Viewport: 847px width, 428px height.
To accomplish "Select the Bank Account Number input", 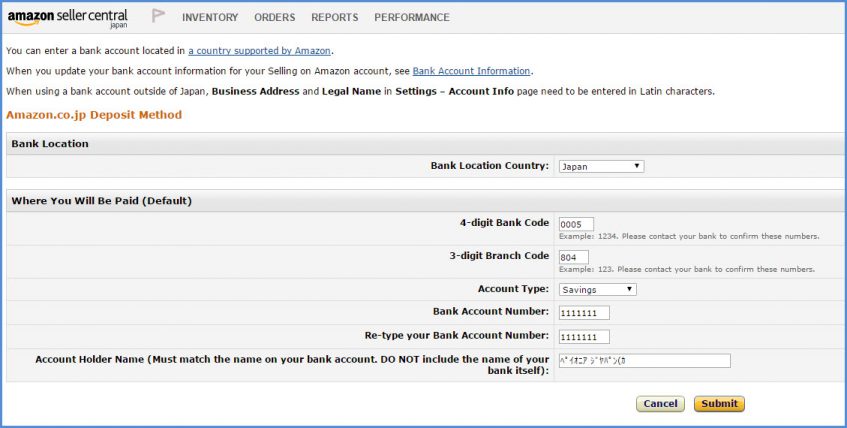I will click(584, 313).
